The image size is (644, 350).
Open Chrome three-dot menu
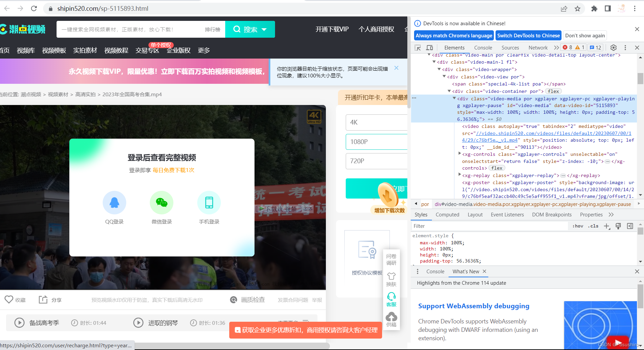tap(635, 9)
